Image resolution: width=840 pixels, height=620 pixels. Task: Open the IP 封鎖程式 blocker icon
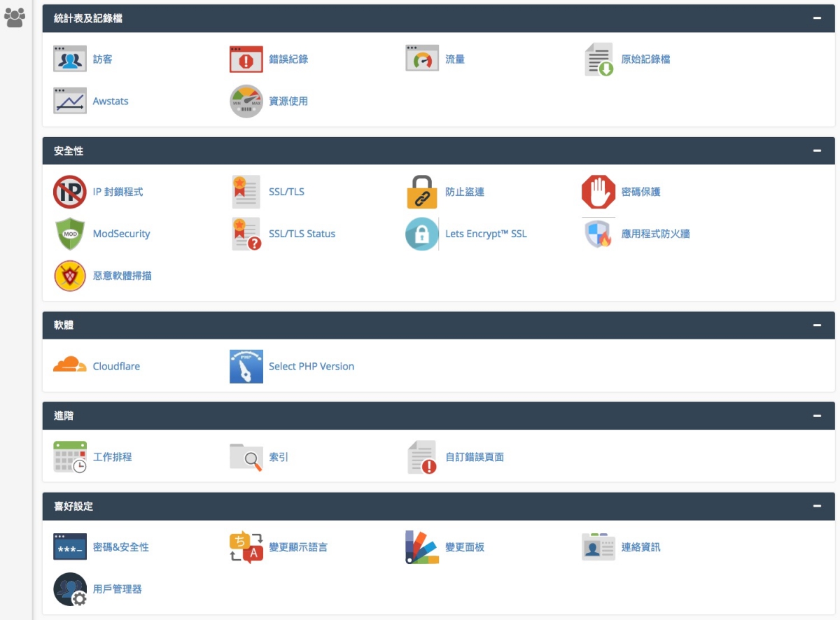pos(70,192)
